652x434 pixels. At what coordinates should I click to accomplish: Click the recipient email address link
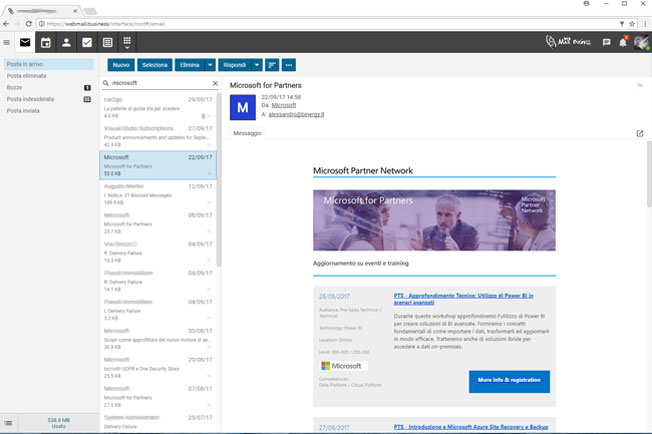click(x=296, y=114)
